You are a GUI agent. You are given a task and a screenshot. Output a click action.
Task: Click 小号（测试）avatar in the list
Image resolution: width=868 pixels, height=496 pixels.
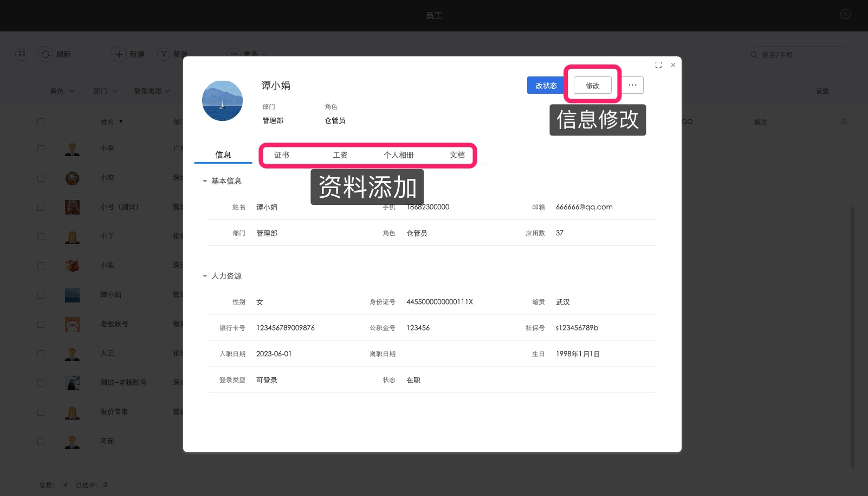click(x=72, y=207)
